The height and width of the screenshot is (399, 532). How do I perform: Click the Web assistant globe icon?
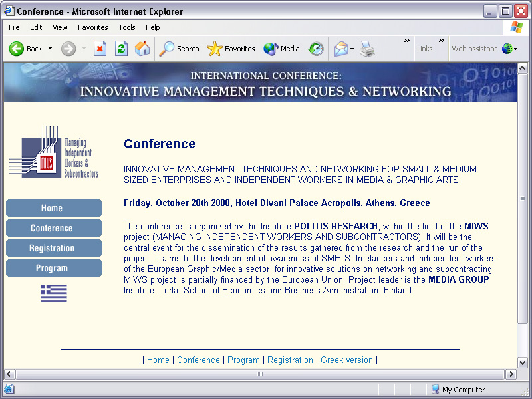pos(507,49)
